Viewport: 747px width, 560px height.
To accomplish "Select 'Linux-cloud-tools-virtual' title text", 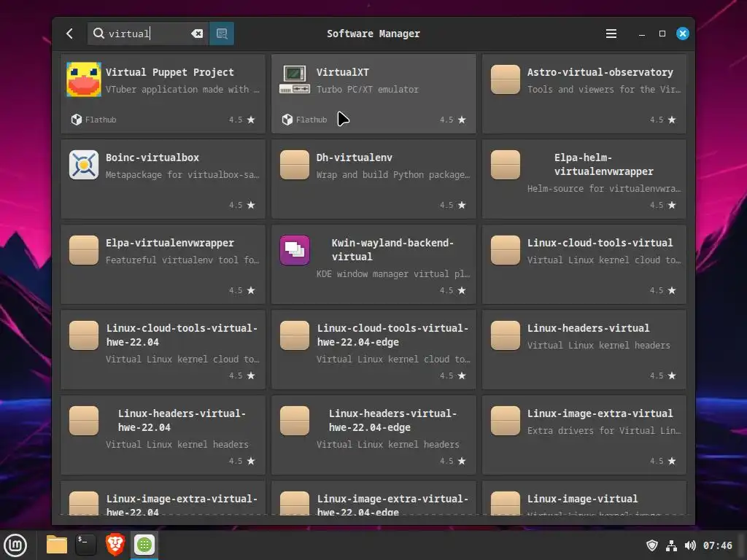I will coord(600,243).
